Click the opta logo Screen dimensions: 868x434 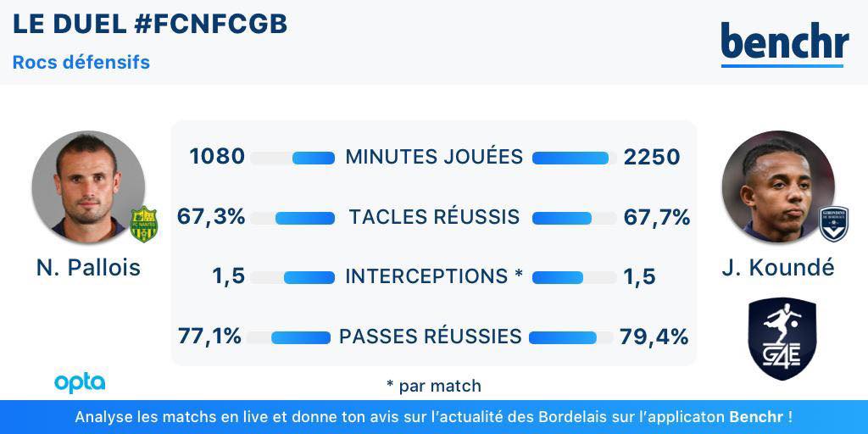(x=80, y=382)
